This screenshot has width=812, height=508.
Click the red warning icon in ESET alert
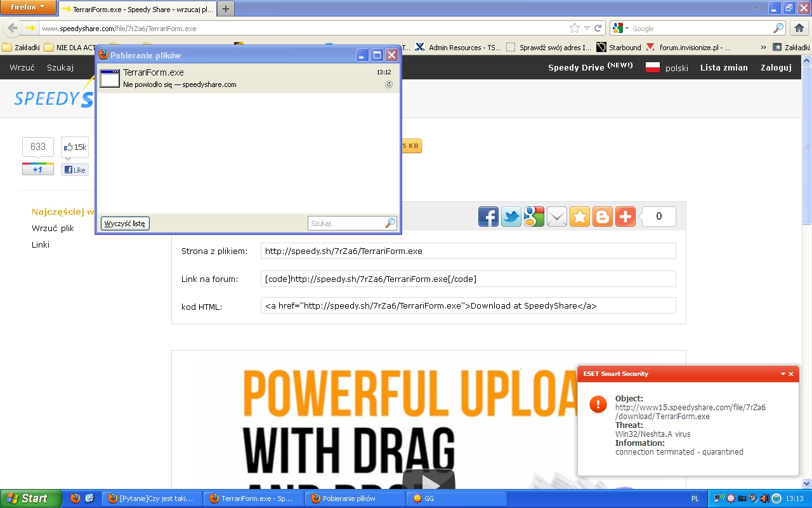click(x=598, y=404)
